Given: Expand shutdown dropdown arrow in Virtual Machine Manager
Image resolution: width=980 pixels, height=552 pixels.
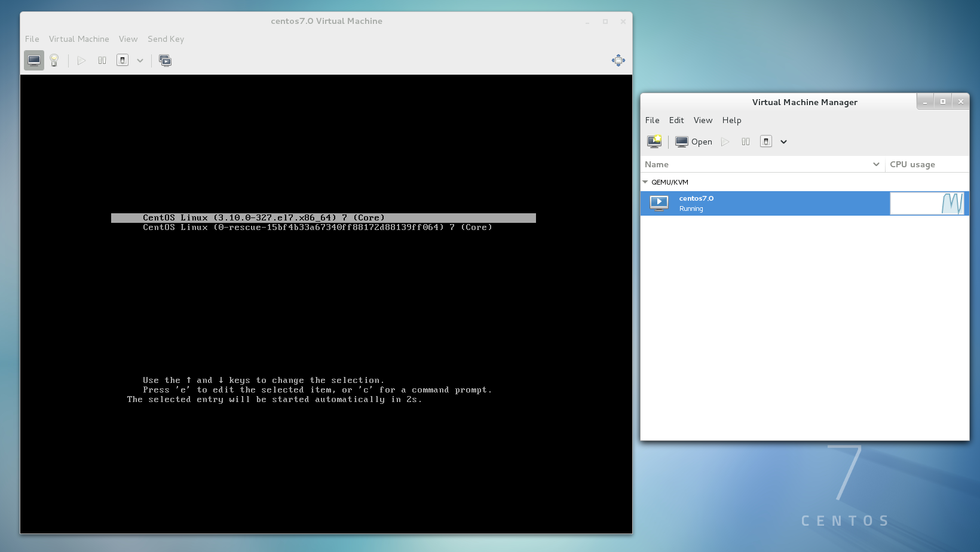Looking at the screenshot, I should [783, 142].
